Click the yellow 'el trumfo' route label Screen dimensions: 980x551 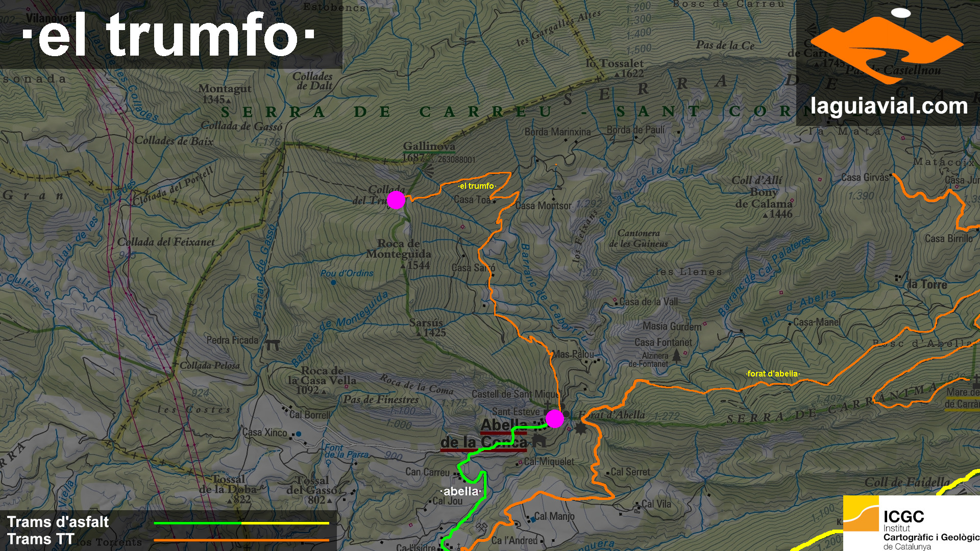(477, 186)
